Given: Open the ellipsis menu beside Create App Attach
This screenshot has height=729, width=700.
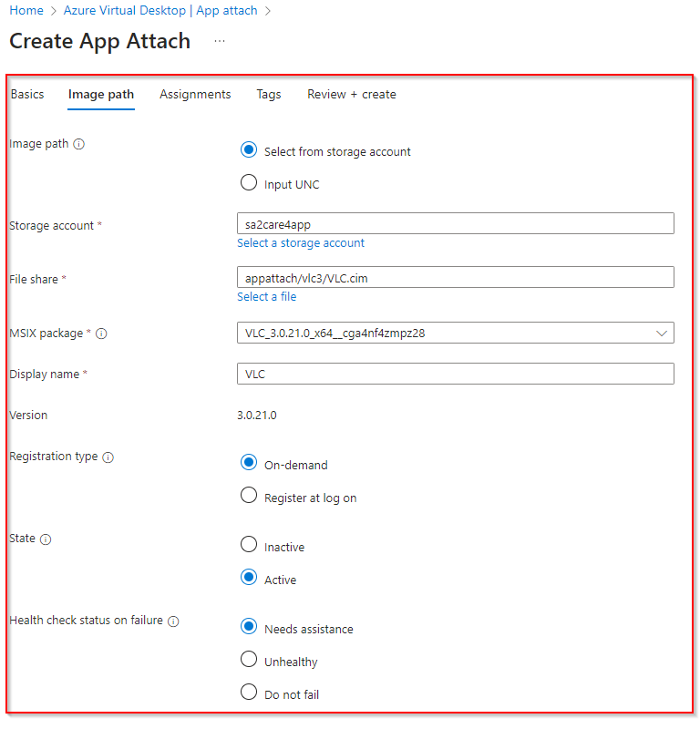Looking at the screenshot, I should point(220,42).
